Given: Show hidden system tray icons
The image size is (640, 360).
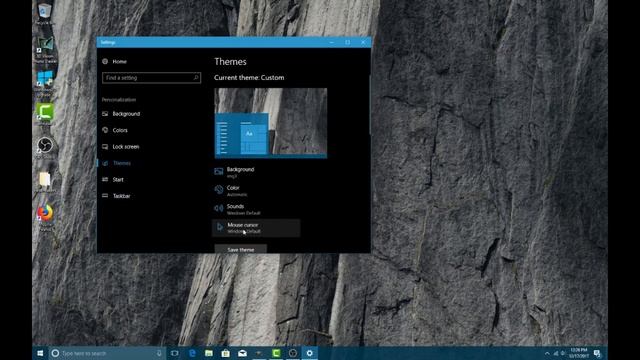Looking at the screenshot, I should click(547, 353).
